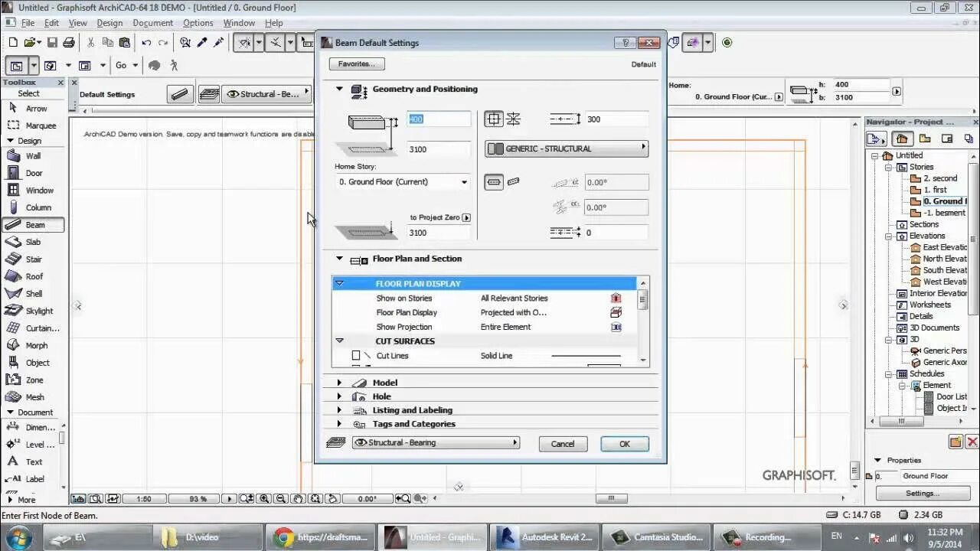Open the File menu
The height and width of the screenshot is (551, 980).
pyautogui.click(x=27, y=23)
